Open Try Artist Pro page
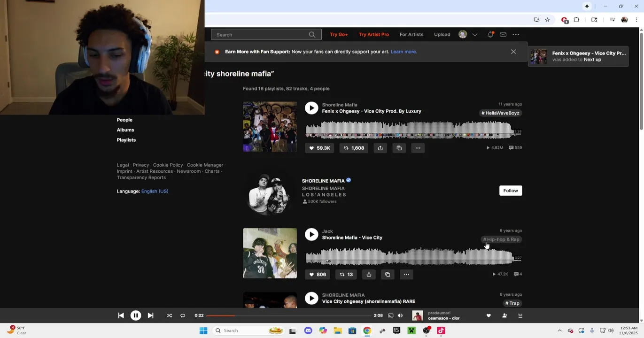The height and width of the screenshot is (338, 644). pos(373,34)
